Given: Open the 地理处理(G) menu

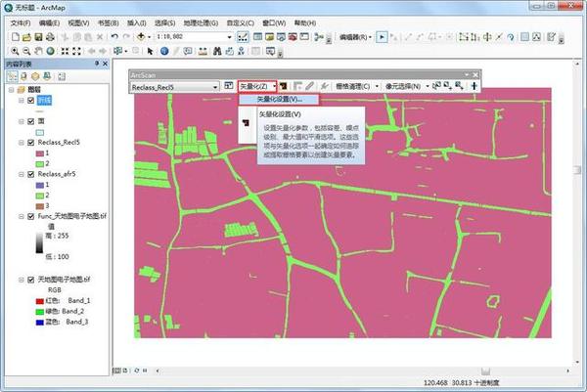Looking at the screenshot, I should pyautogui.click(x=201, y=22).
